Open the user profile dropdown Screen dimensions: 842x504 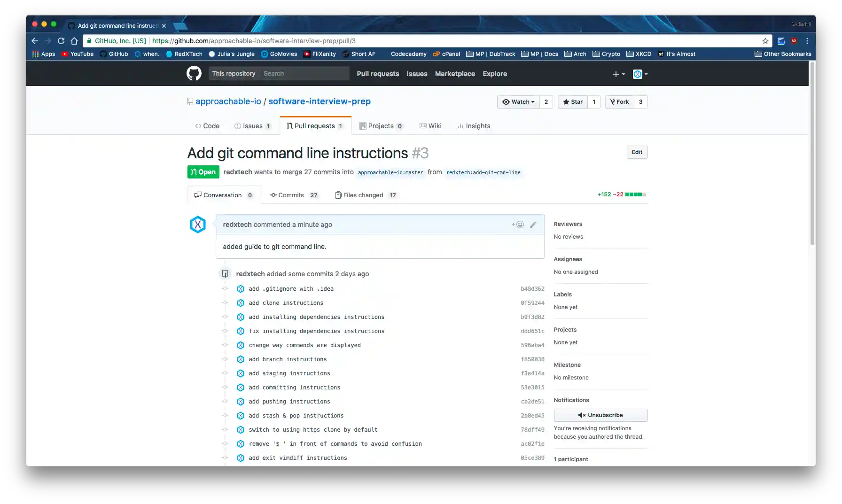click(640, 74)
